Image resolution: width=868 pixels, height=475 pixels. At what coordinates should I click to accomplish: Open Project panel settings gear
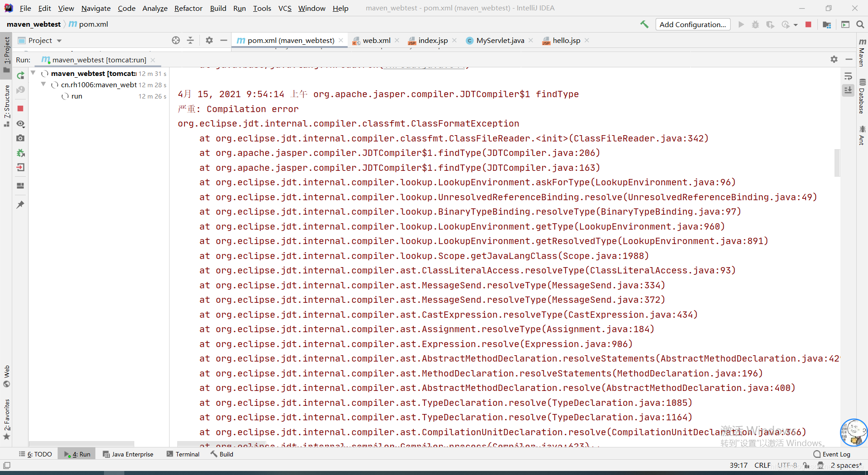click(x=209, y=40)
